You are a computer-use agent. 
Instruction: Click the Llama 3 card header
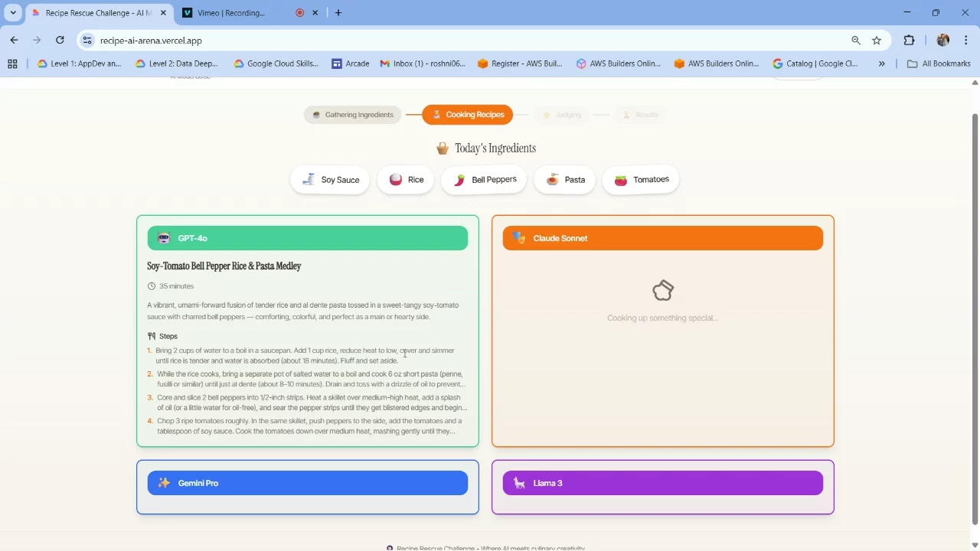click(663, 483)
